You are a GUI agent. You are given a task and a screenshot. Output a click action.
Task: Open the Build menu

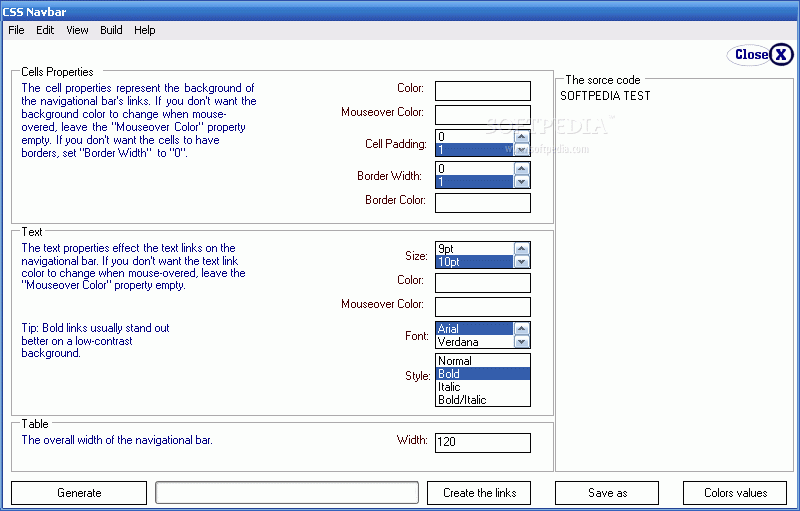tap(111, 30)
